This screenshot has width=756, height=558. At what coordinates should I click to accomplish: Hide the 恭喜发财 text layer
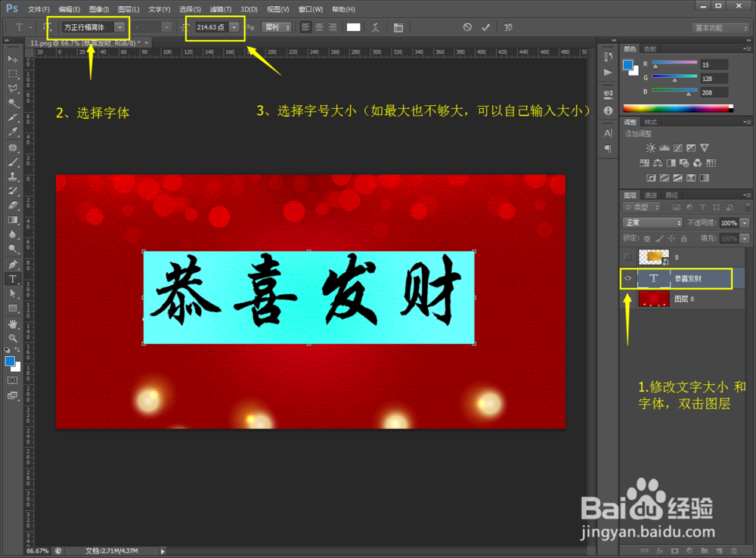pos(627,278)
